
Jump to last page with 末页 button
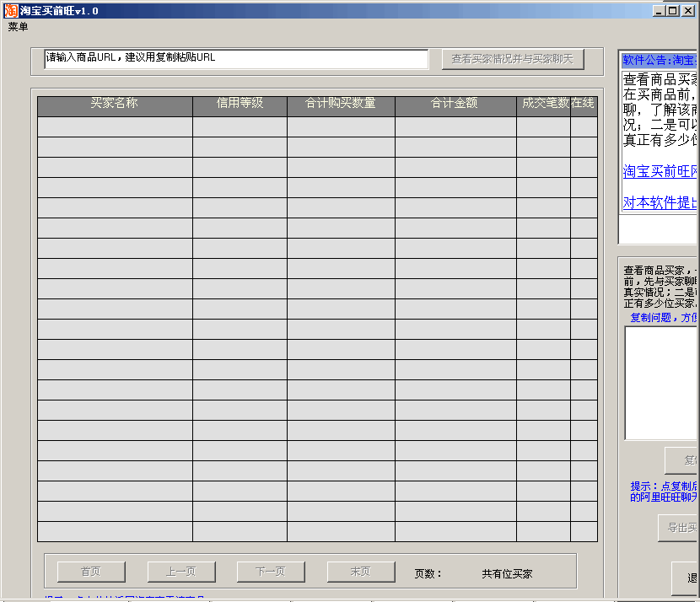point(361,572)
